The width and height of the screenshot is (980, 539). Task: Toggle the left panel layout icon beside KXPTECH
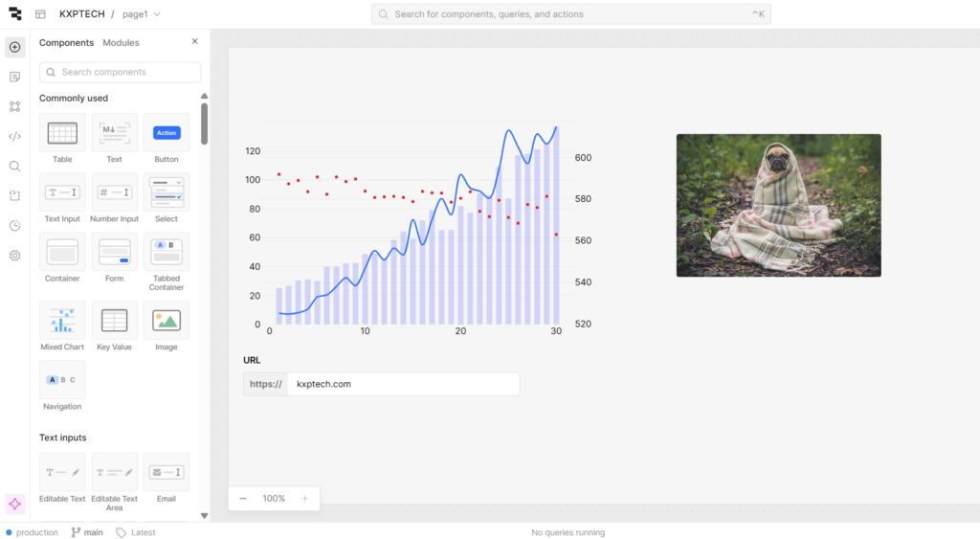pyautogui.click(x=40, y=14)
